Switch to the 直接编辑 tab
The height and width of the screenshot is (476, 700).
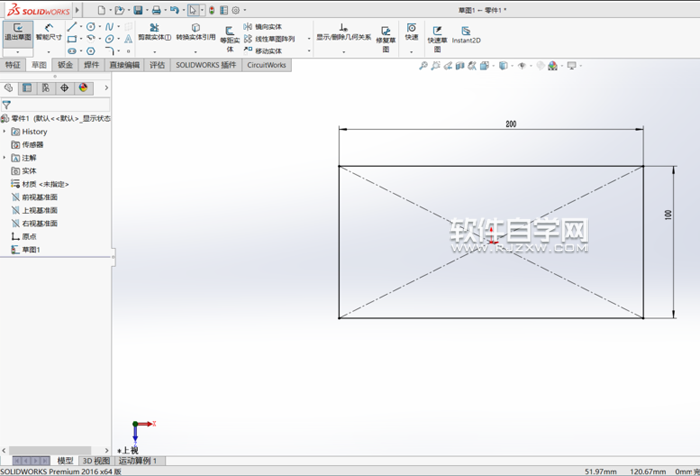click(125, 65)
